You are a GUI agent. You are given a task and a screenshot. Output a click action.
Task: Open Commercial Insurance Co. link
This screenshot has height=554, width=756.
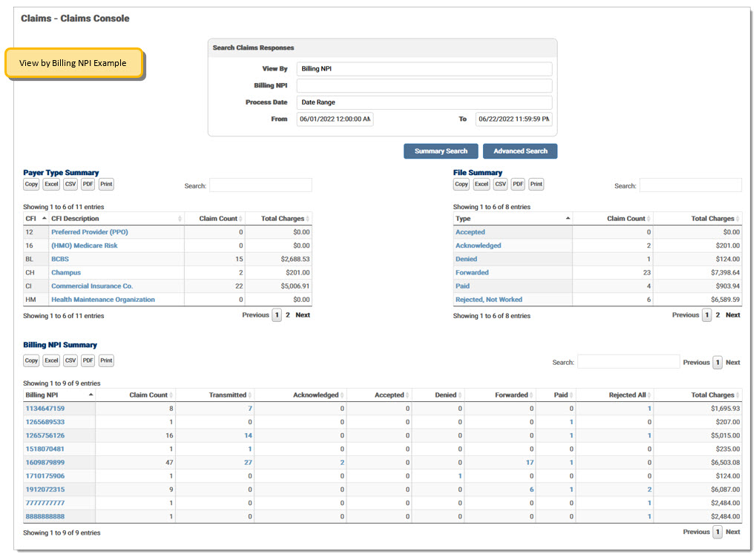pyautogui.click(x=92, y=286)
